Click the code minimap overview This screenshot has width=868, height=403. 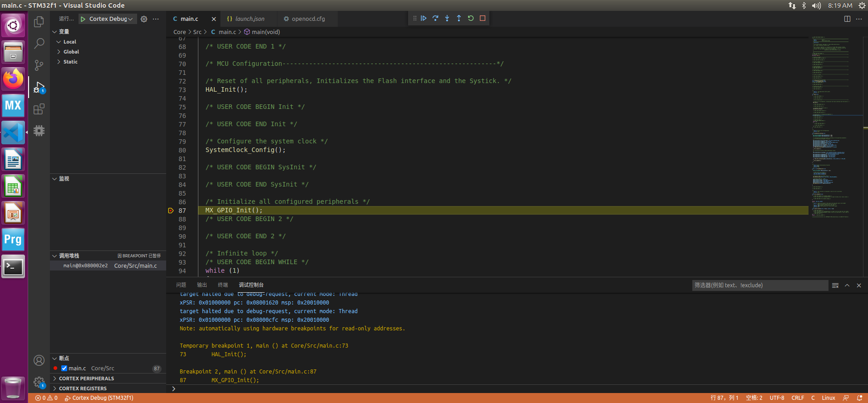tap(837, 127)
